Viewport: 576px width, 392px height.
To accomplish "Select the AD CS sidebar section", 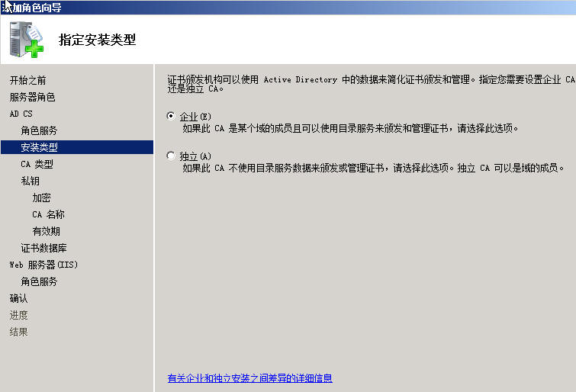I will pyautogui.click(x=21, y=114).
